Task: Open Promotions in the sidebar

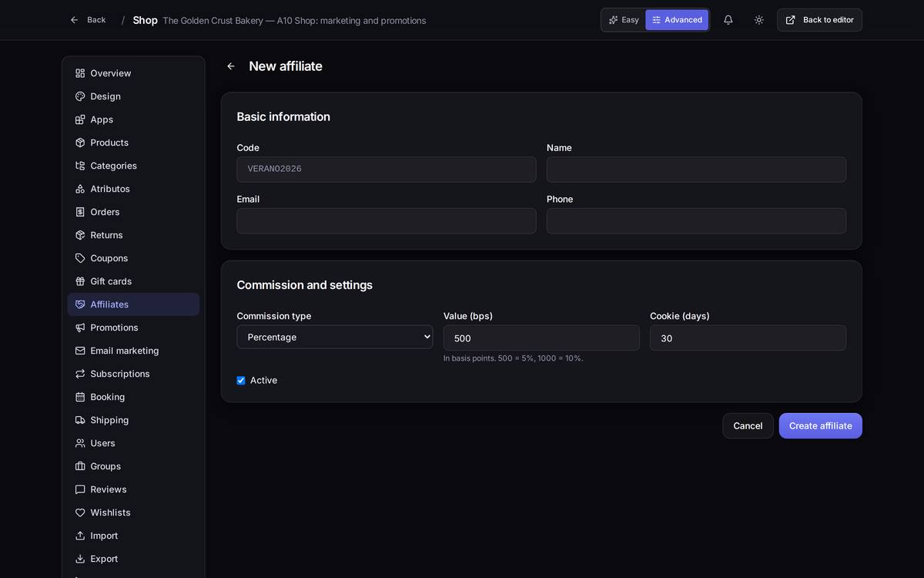Action: coord(133,328)
